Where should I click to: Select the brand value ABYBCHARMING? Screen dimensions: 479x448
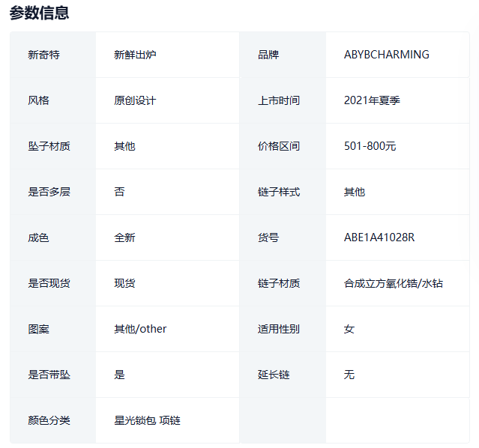pyautogui.click(x=386, y=55)
